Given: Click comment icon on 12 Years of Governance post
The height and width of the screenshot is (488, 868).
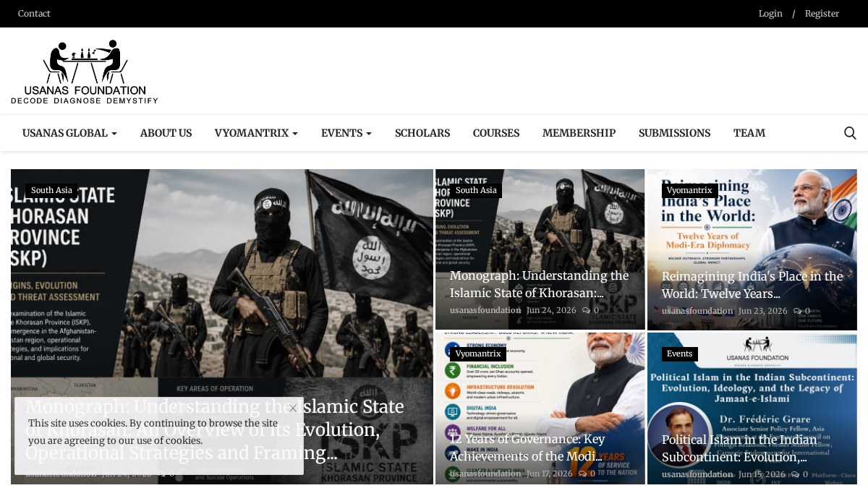Looking at the screenshot, I should (x=582, y=474).
